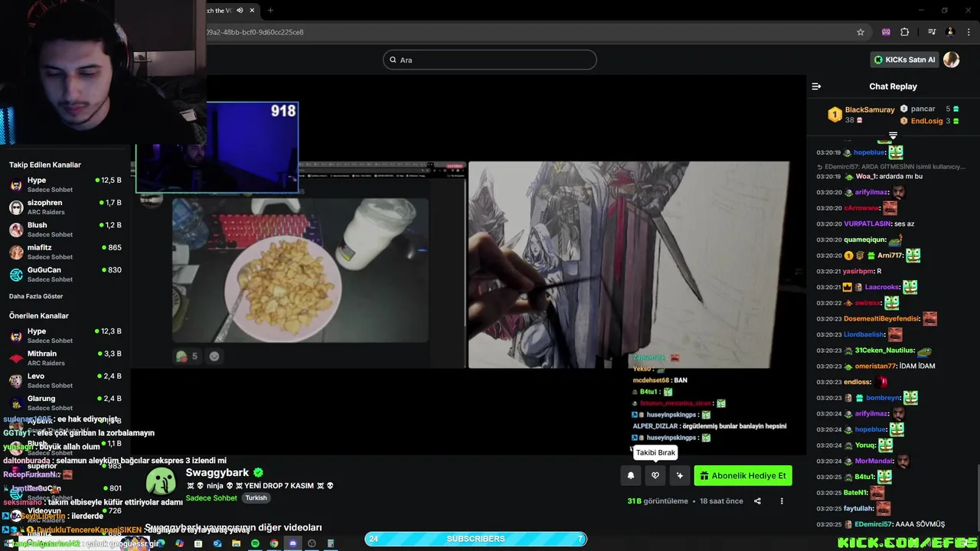Click MorMandal username in chat
The image size is (980, 551).
tap(874, 461)
